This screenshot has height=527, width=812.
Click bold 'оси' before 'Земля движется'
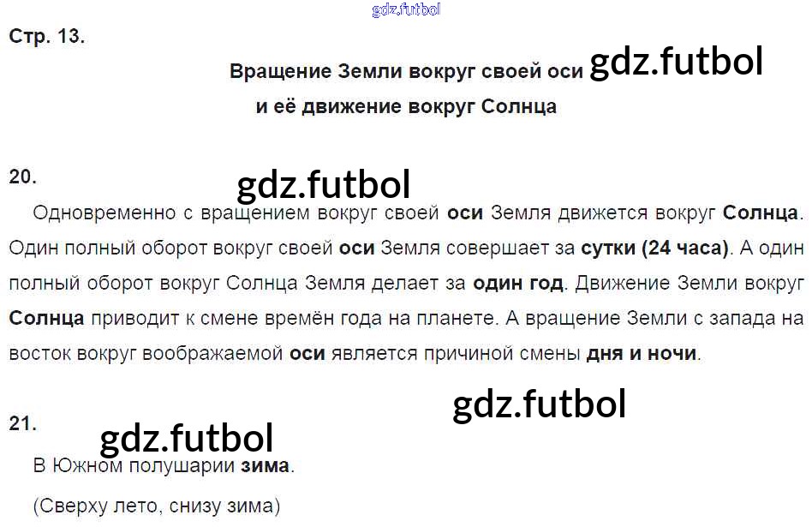click(464, 213)
